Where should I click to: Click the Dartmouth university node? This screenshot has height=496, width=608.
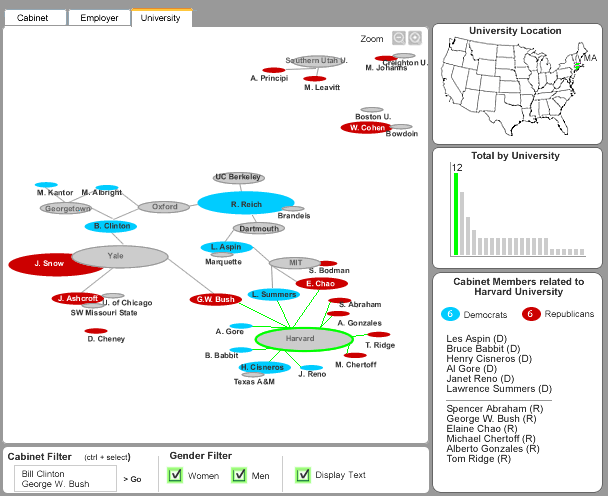click(x=259, y=228)
